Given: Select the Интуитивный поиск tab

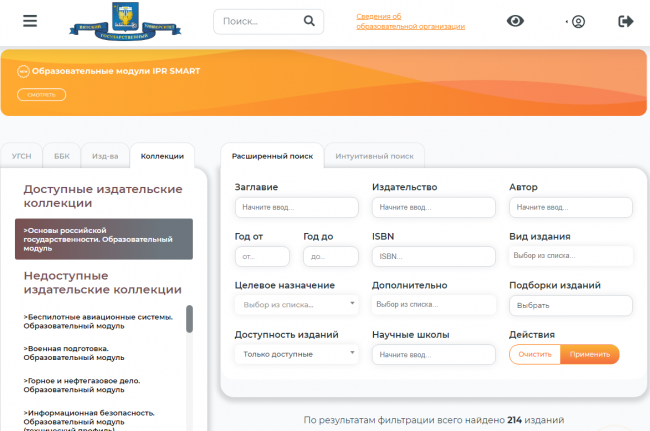Looking at the screenshot, I should click(x=375, y=156).
